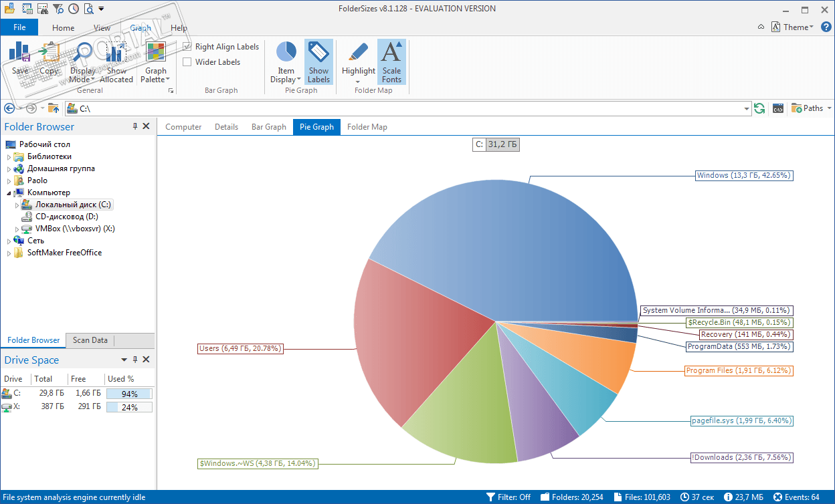Click the Highlight marker icon

359,52
